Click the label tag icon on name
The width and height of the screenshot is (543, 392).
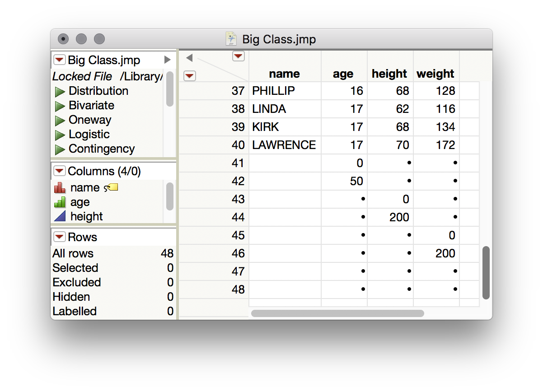[x=111, y=187]
